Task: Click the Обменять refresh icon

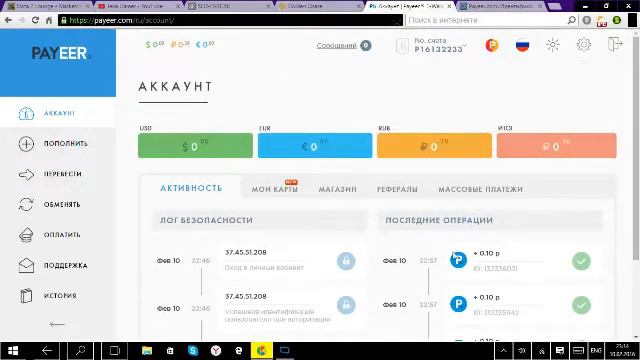Action: (26, 204)
